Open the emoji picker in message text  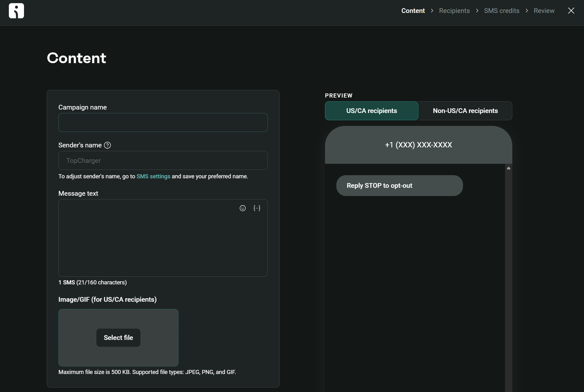(x=243, y=208)
